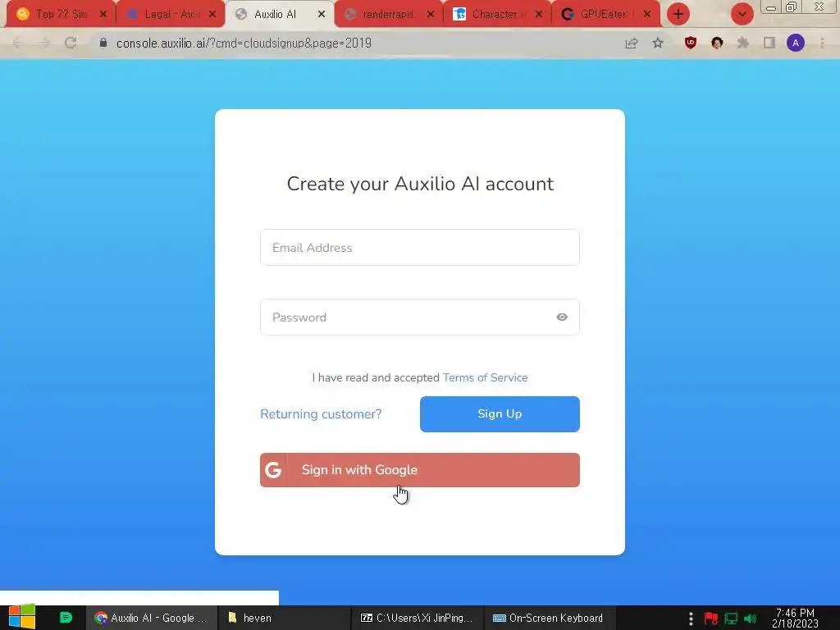Image resolution: width=840 pixels, height=630 pixels.
Task: Switch to the Top 77 Sim tab
Action: click(60, 14)
